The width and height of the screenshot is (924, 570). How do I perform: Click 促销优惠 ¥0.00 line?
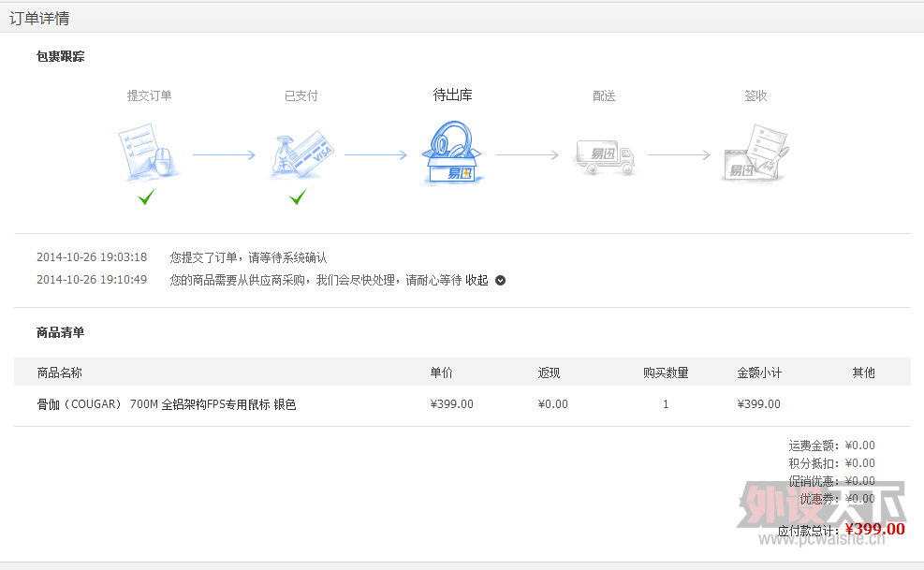[x=832, y=481]
